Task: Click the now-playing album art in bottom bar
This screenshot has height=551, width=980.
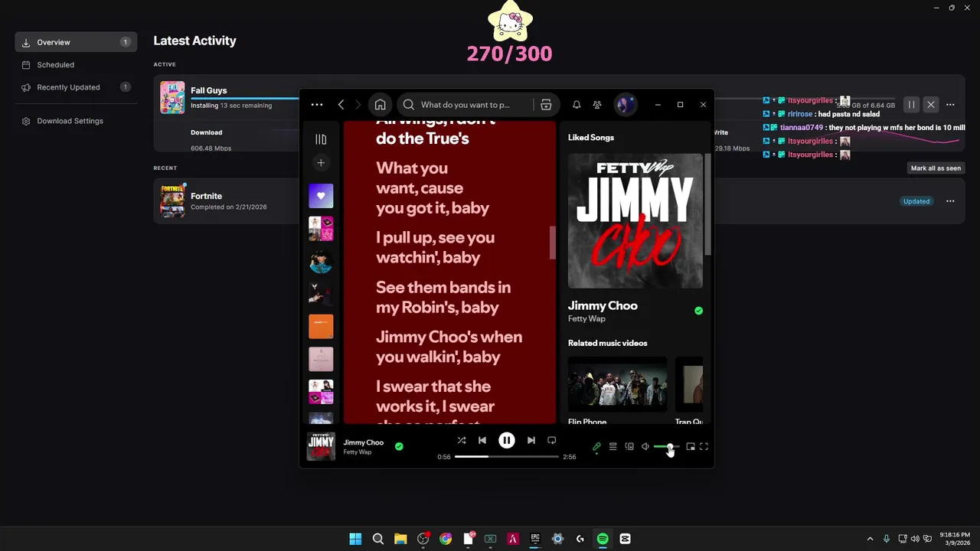Action: [x=321, y=447]
